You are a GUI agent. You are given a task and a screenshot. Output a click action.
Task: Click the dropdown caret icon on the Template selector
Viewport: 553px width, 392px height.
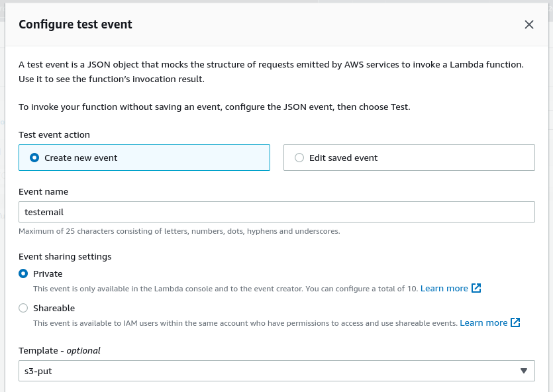(523, 371)
